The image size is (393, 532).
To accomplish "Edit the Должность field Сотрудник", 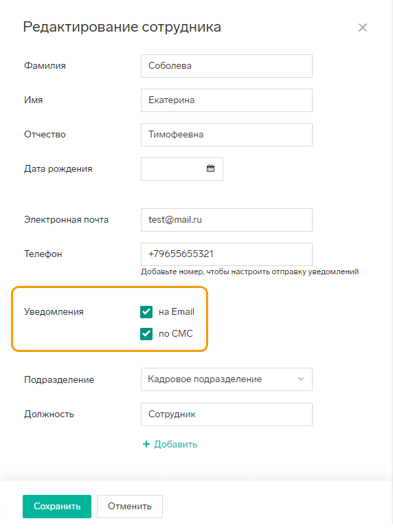I will click(x=227, y=414).
